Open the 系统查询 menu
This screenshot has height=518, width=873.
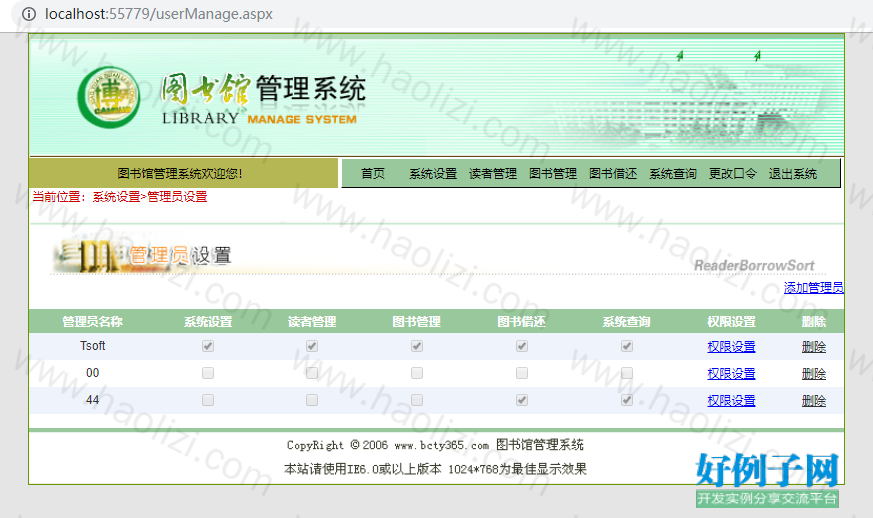(673, 174)
